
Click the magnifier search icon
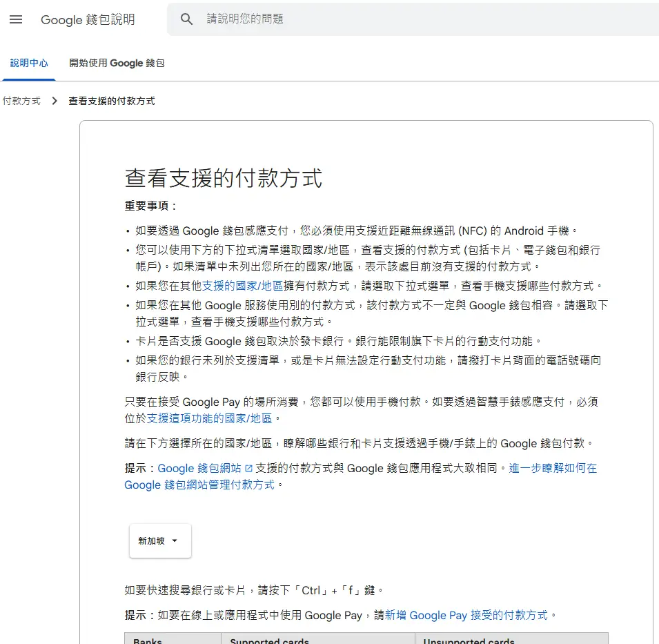pos(186,19)
